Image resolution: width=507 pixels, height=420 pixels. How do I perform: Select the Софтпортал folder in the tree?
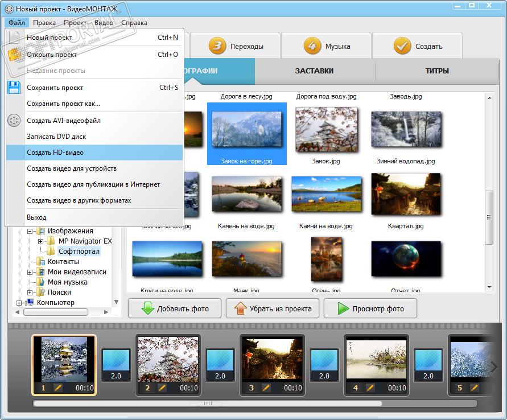click(79, 251)
